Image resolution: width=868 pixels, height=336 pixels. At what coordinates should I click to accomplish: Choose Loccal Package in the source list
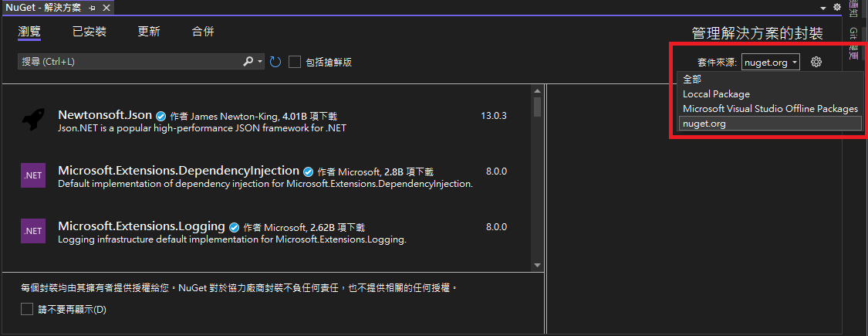(770, 94)
